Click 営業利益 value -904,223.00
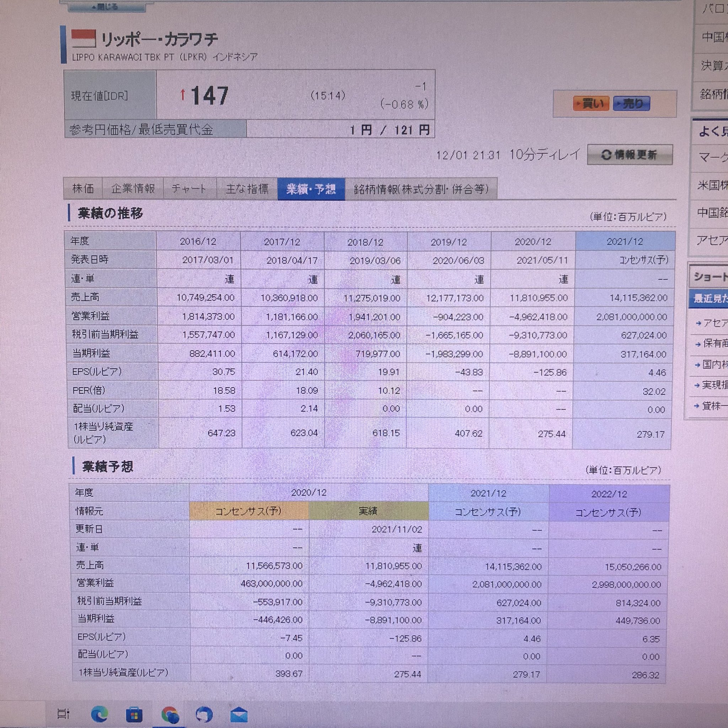 click(458, 317)
